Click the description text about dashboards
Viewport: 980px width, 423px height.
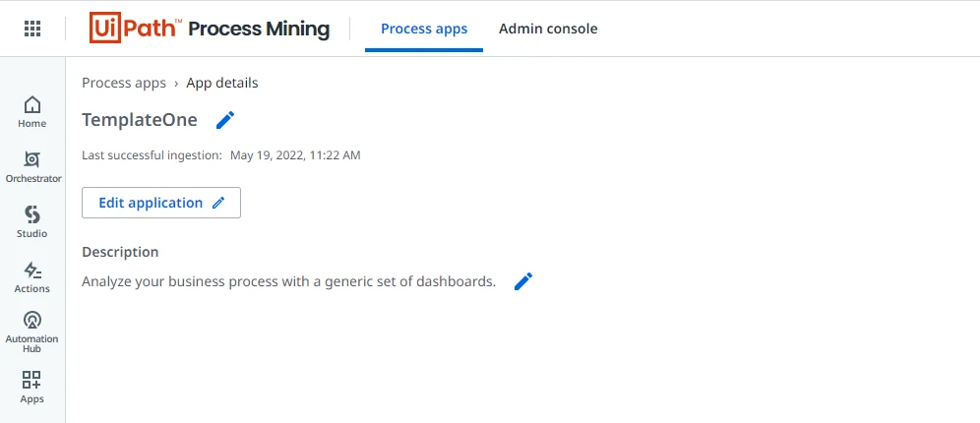pos(288,281)
